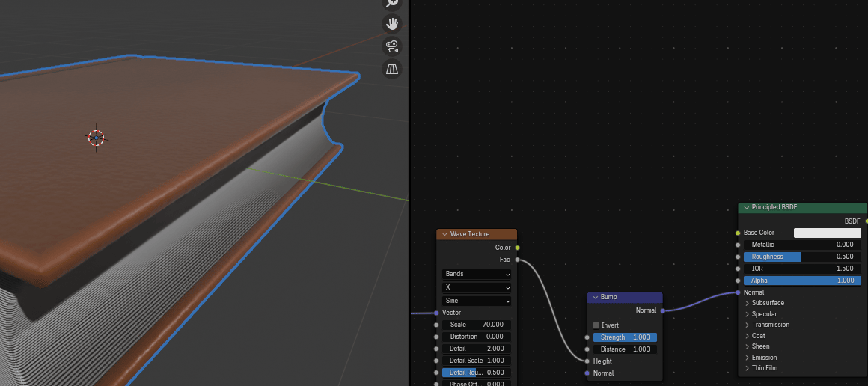
Task: Click the Color output socket on Wave Texture
Action: point(517,248)
